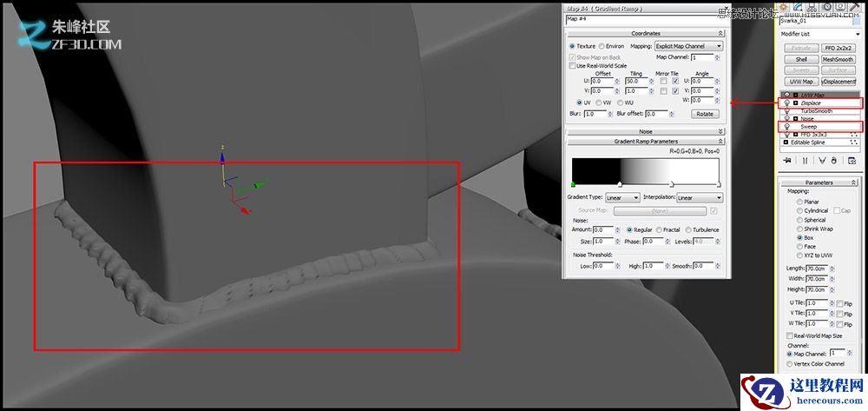Toggle the V Tile checkbox
This screenshot has width=868, height=411.
(x=675, y=91)
